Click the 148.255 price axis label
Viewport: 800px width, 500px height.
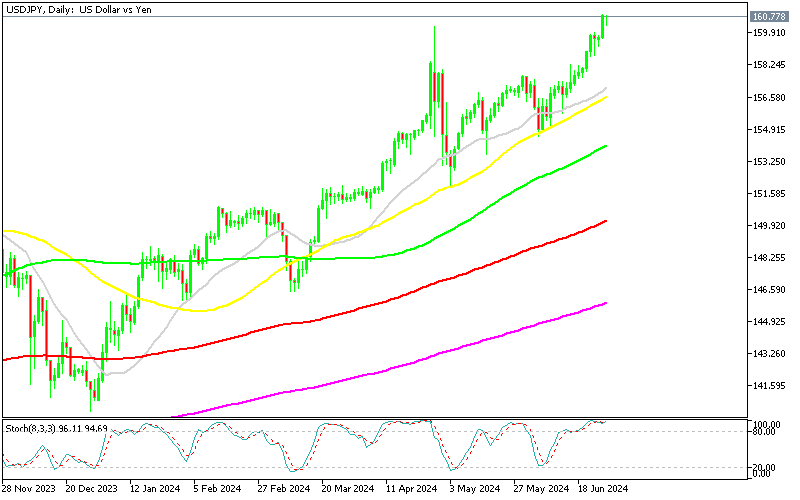(x=769, y=257)
